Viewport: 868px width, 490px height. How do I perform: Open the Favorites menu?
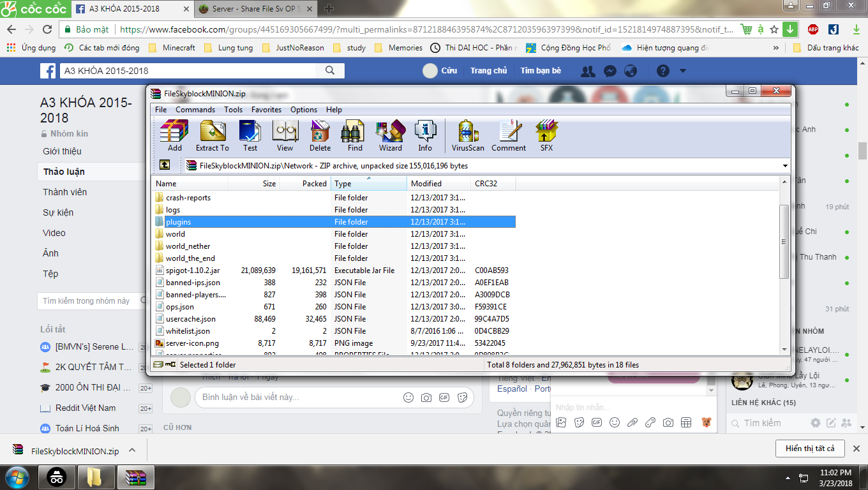tap(266, 110)
